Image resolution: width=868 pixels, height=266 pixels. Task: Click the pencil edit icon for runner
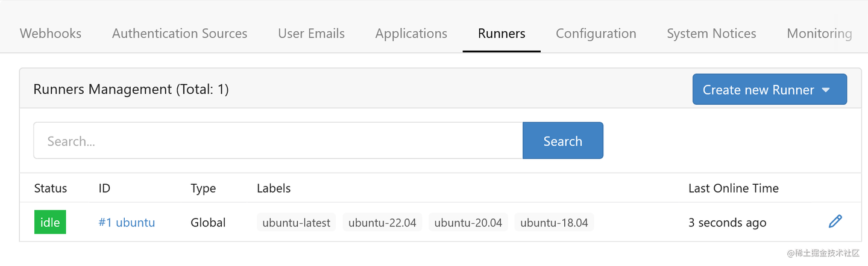[x=835, y=222]
